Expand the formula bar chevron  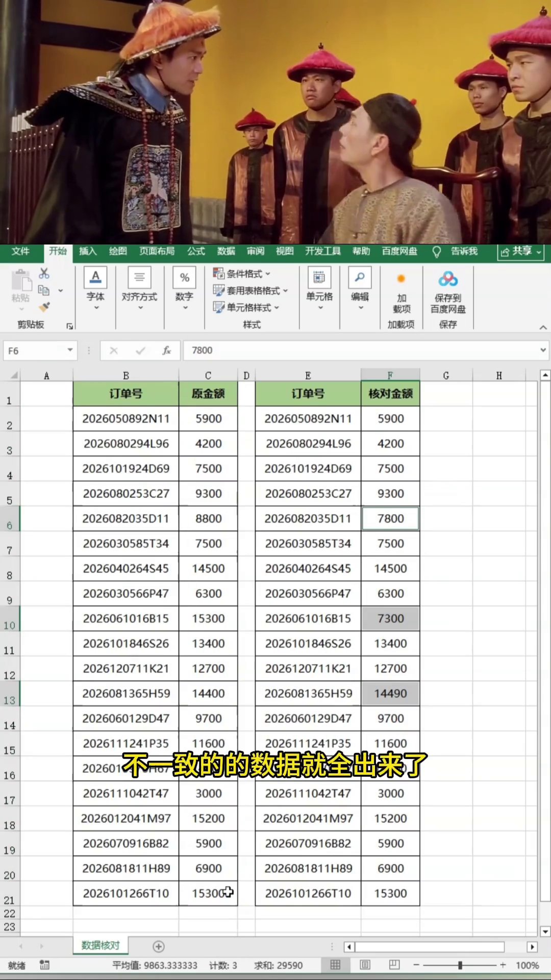tap(543, 350)
